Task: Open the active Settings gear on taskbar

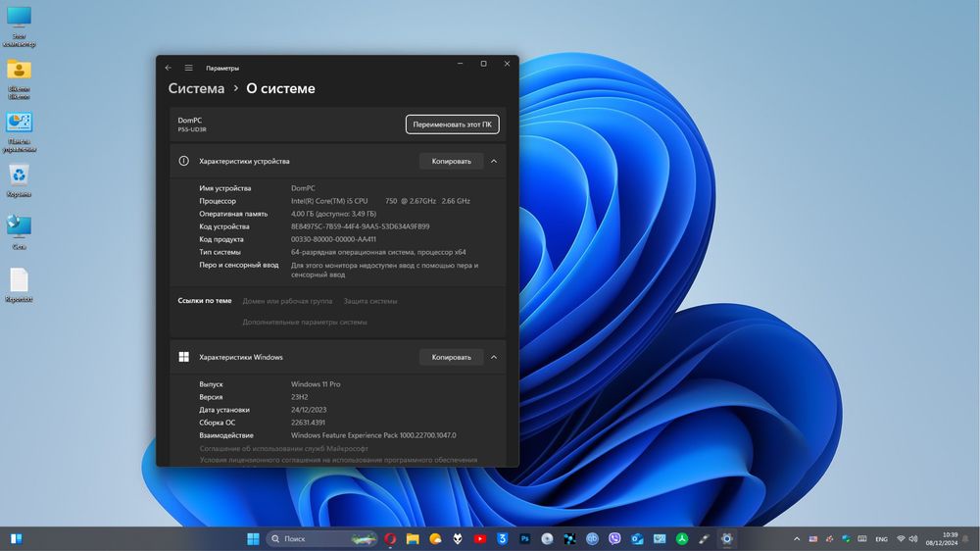Action: tap(726, 538)
